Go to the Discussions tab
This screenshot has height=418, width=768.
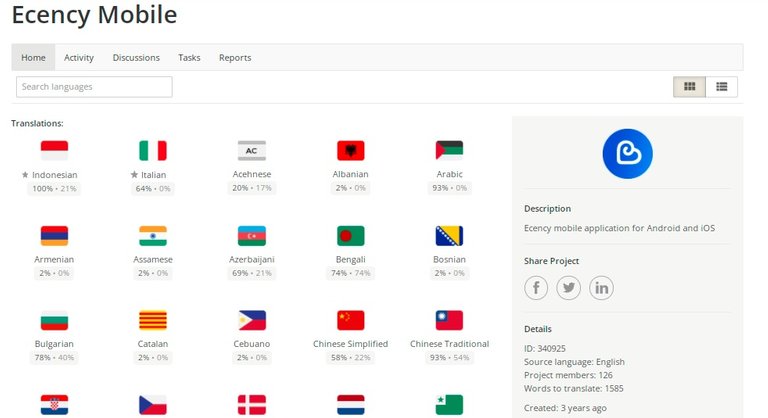[136, 57]
